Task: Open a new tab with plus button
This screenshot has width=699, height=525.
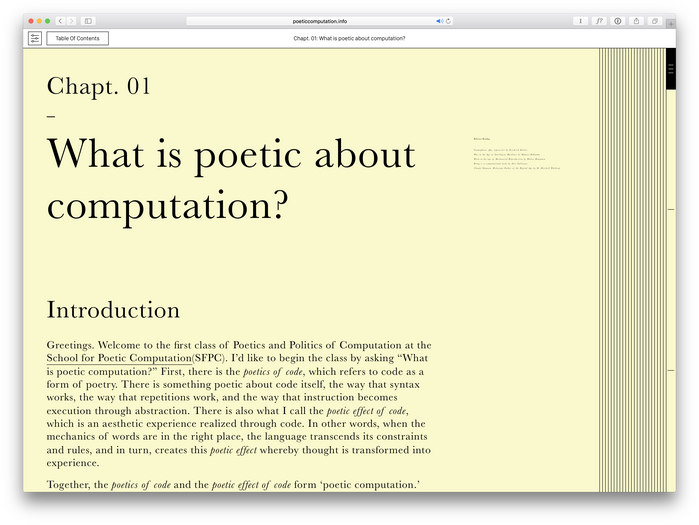Action: pos(670,24)
